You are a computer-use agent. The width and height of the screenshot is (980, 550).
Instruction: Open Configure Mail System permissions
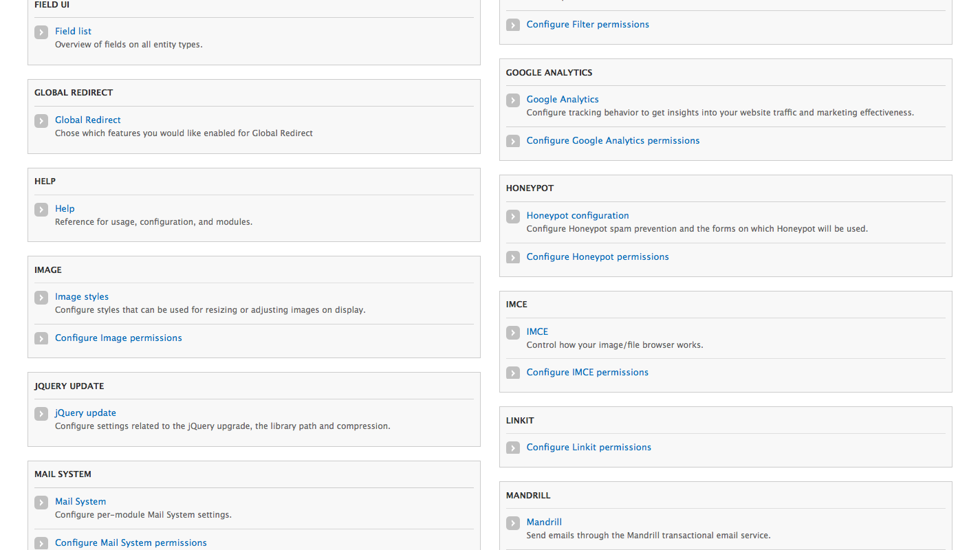[131, 542]
